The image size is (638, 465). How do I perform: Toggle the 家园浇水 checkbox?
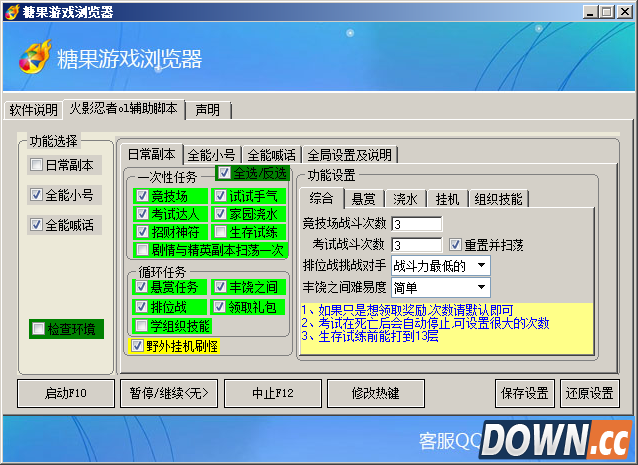220,214
